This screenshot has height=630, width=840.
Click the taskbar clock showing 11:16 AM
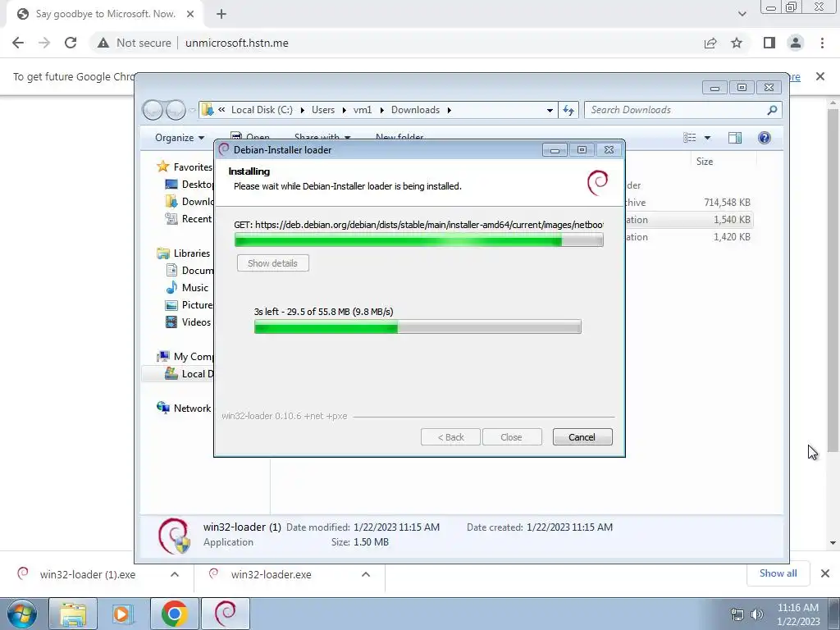(797, 614)
